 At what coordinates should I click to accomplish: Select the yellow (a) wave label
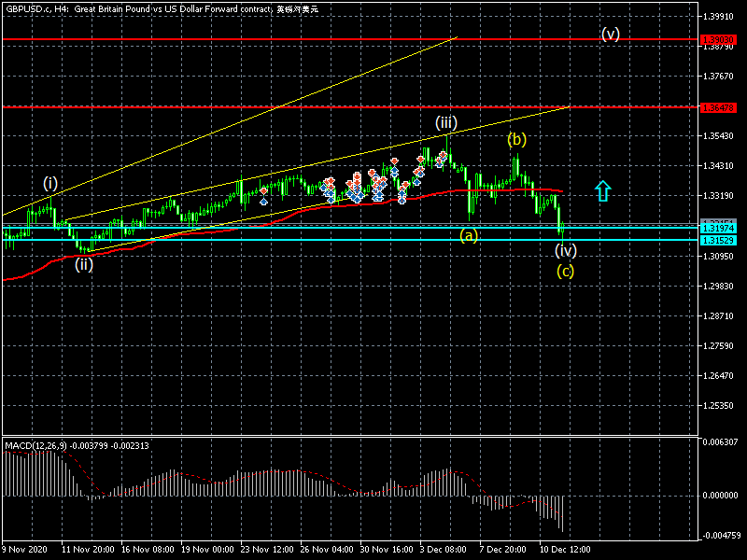[x=469, y=235]
